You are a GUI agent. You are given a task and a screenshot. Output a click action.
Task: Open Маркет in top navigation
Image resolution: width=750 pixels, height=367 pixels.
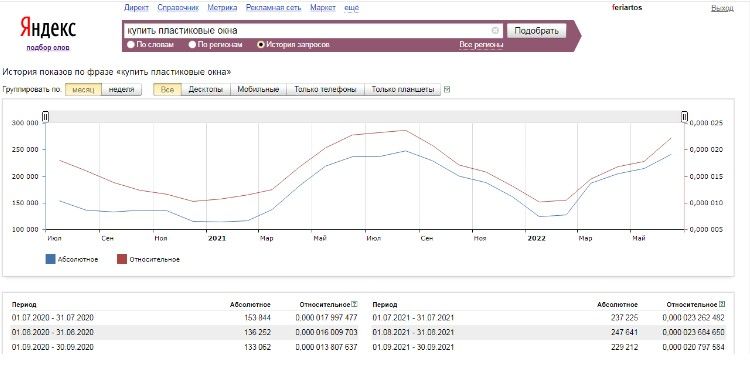323,8
